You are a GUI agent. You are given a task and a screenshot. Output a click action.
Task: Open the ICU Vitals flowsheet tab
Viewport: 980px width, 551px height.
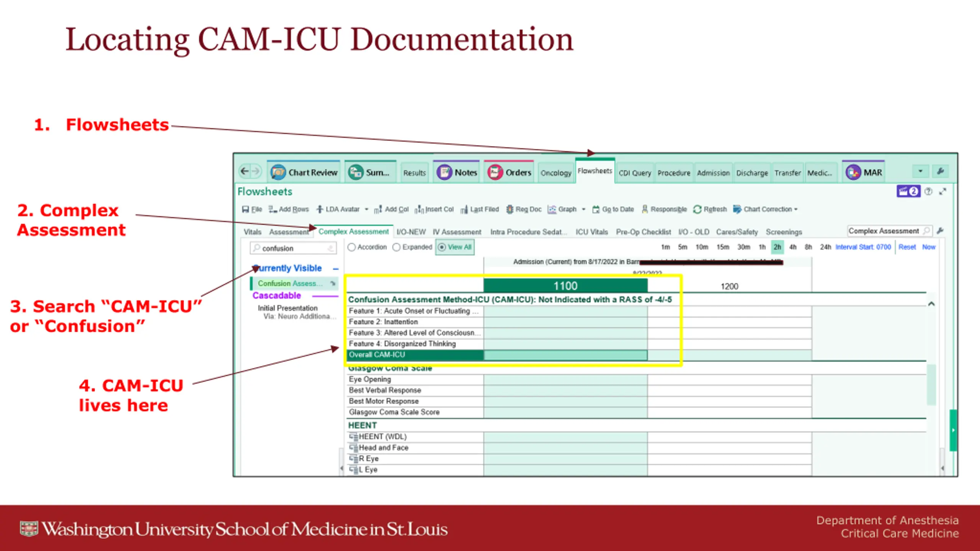click(x=591, y=232)
